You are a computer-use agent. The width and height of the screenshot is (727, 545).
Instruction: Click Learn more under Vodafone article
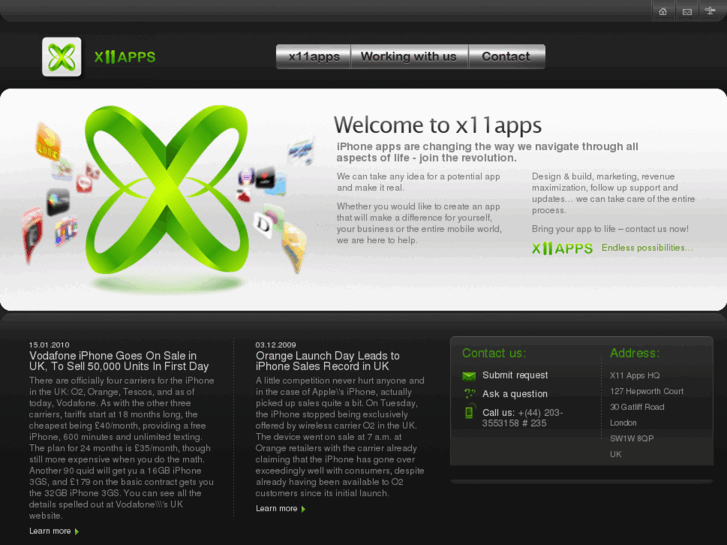[x=50, y=531]
